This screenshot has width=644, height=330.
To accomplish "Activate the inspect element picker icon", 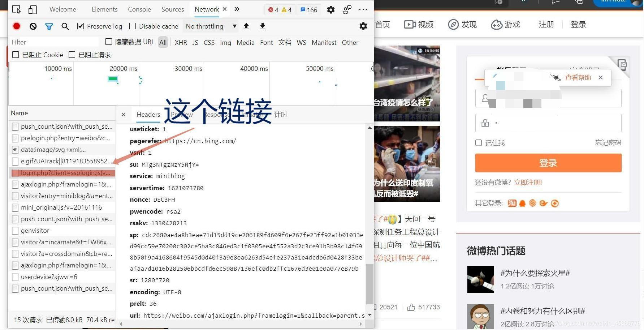I will (16, 9).
